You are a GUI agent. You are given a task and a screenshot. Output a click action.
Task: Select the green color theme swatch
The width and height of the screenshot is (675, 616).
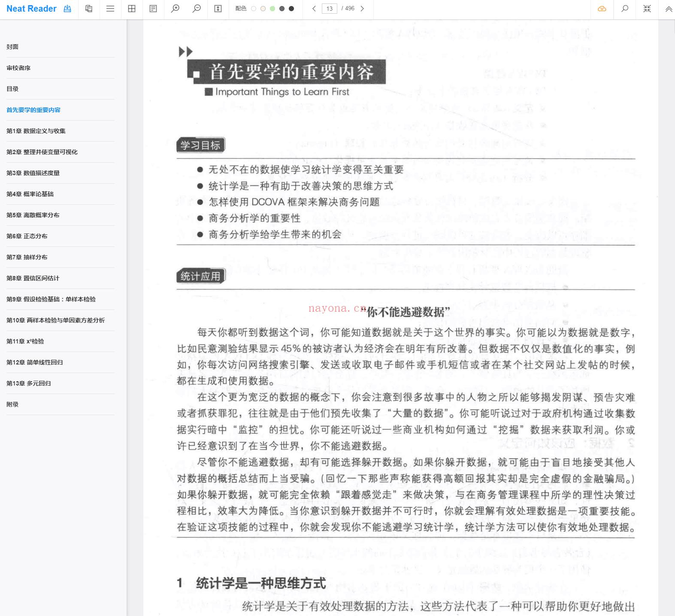(x=272, y=9)
